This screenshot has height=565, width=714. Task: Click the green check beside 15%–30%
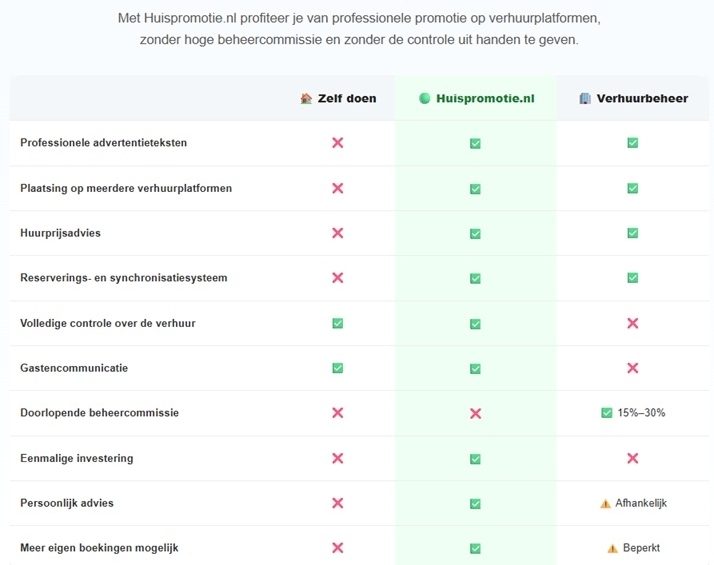(607, 413)
